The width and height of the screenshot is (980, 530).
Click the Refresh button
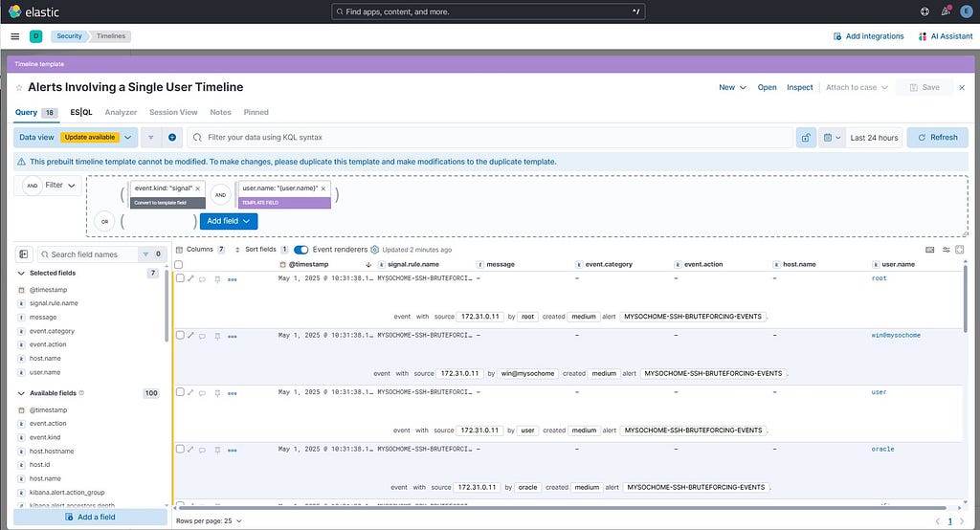point(938,138)
